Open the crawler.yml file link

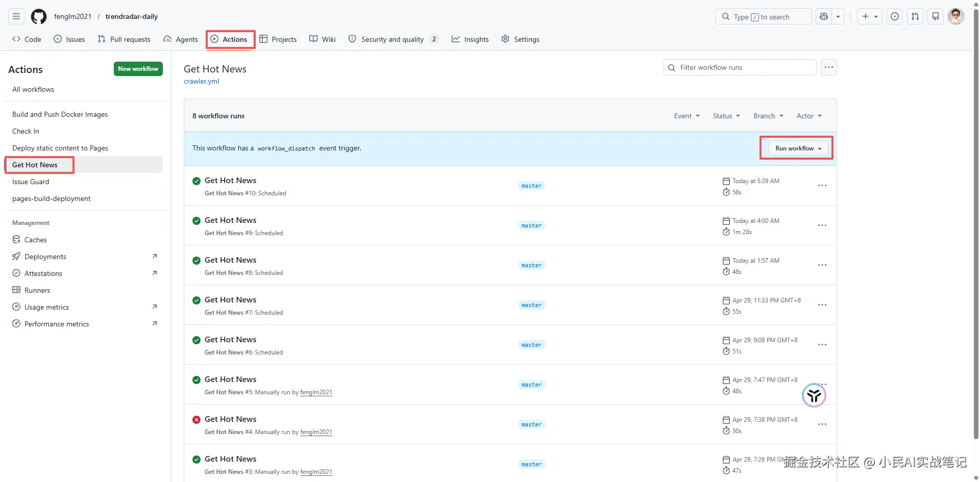tap(201, 81)
